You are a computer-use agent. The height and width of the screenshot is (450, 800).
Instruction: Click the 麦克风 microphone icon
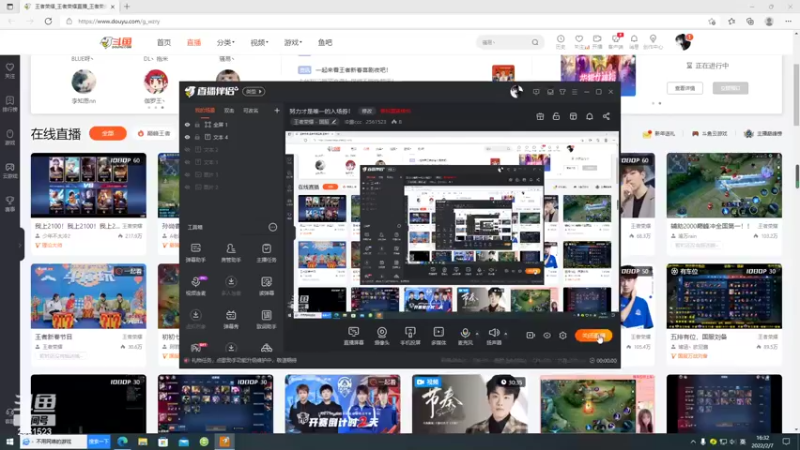[x=465, y=333]
